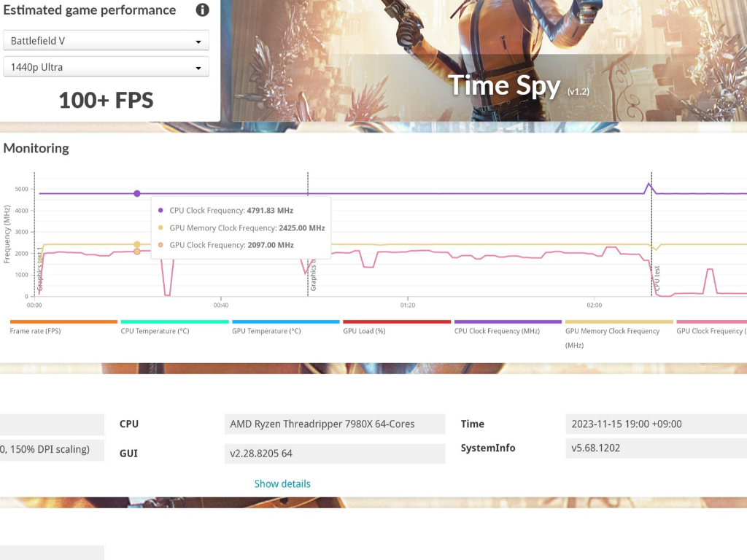Click the Time value 2023-11-15 19:00
Viewport: 747px width, 560px height.
(x=656, y=424)
